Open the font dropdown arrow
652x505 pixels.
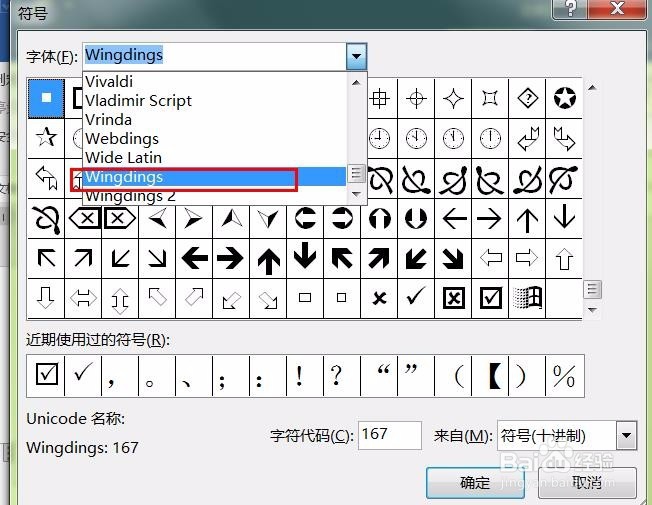[356, 56]
